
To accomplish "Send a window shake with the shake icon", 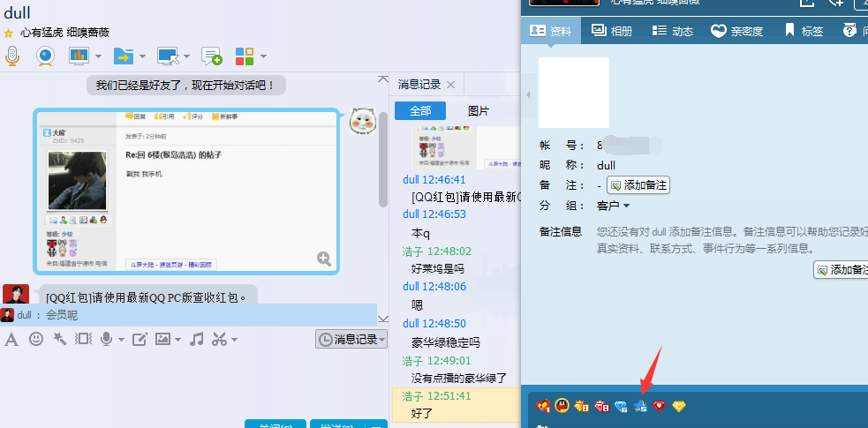I will point(83,339).
